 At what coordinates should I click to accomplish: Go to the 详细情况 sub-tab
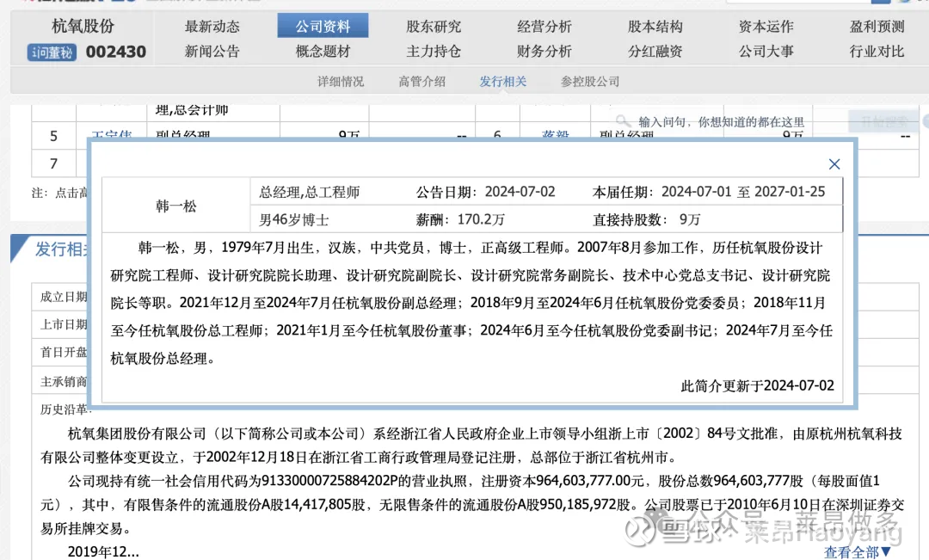click(341, 81)
